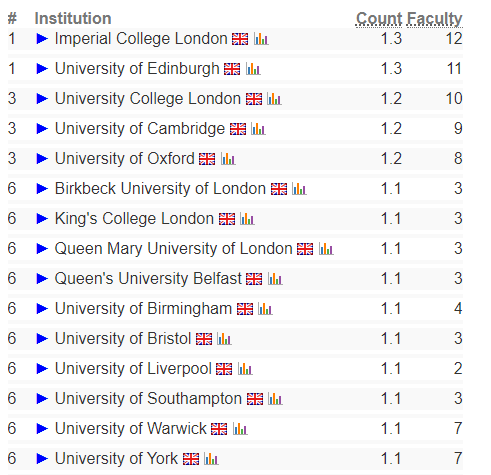Click the chart icon beside University College London
This screenshot has height=475, width=491.
[274, 99]
